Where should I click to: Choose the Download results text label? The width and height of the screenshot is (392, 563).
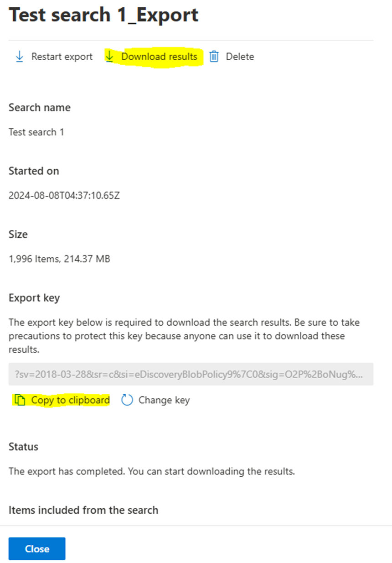coord(159,57)
